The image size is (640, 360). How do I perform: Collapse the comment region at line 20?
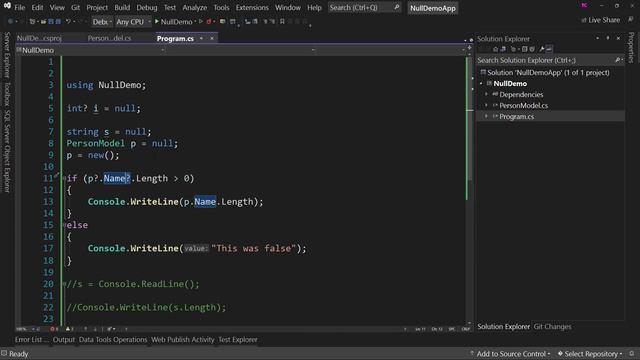point(64,284)
